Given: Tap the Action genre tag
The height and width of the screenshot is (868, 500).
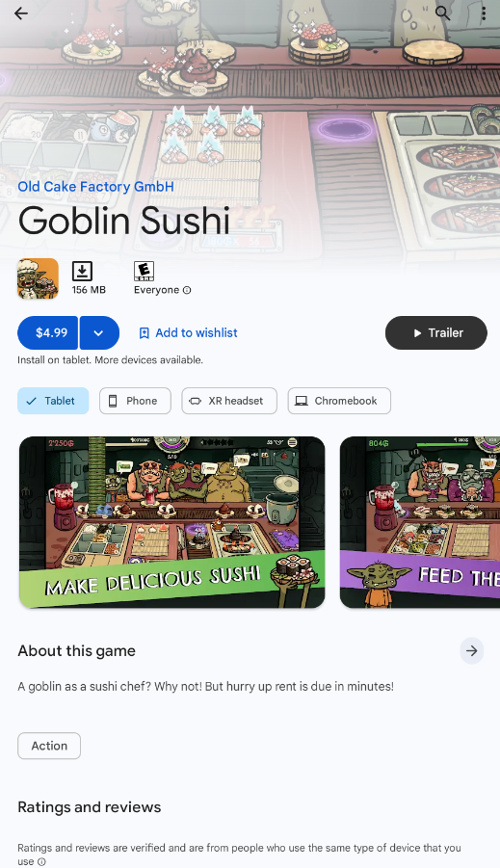Looking at the screenshot, I should [49, 746].
